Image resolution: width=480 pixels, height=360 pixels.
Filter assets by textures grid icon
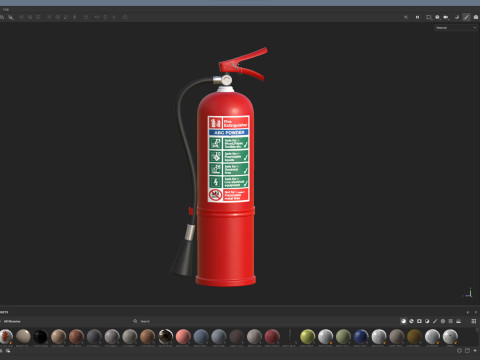tap(451, 321)
